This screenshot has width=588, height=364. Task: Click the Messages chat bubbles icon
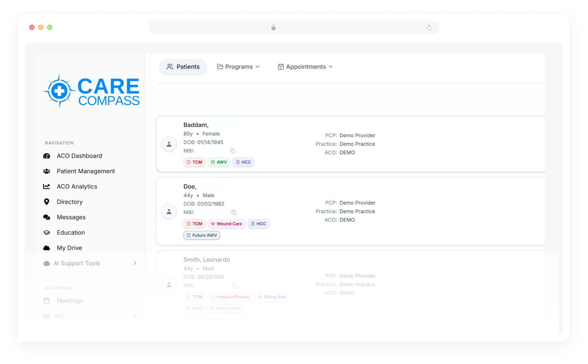click(x=47, y=217)
